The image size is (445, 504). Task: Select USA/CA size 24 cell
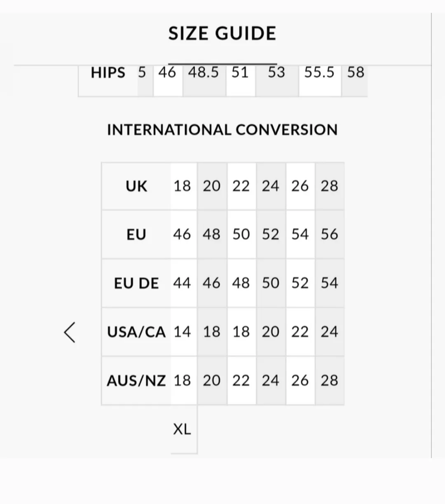pos(330,332)
